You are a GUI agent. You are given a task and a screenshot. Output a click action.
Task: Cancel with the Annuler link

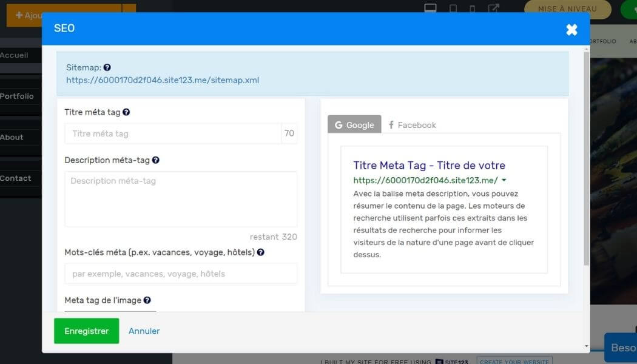coord(144,331)
